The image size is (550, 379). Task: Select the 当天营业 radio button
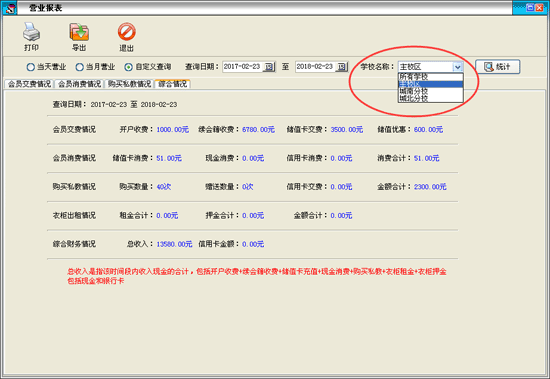[x=31, y=67]
